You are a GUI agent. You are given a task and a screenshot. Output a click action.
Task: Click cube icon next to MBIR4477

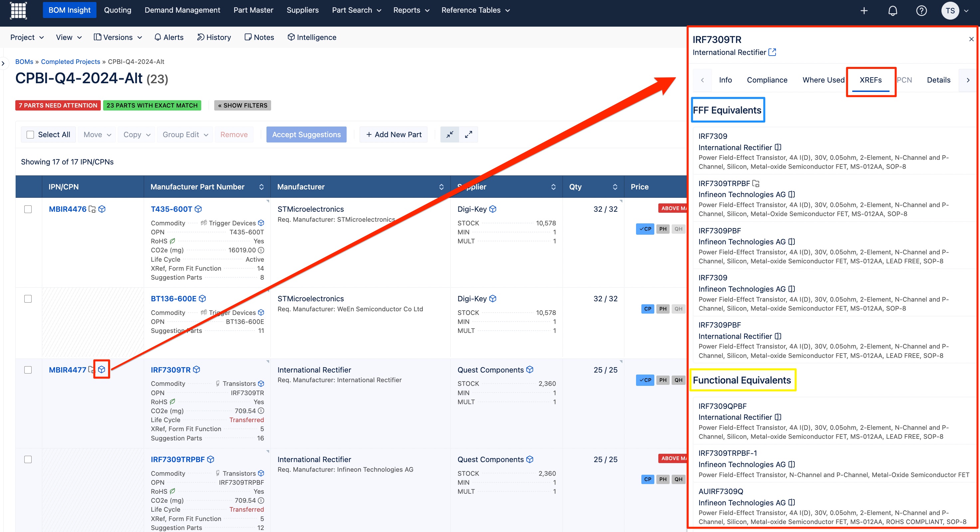pos(101,370)
